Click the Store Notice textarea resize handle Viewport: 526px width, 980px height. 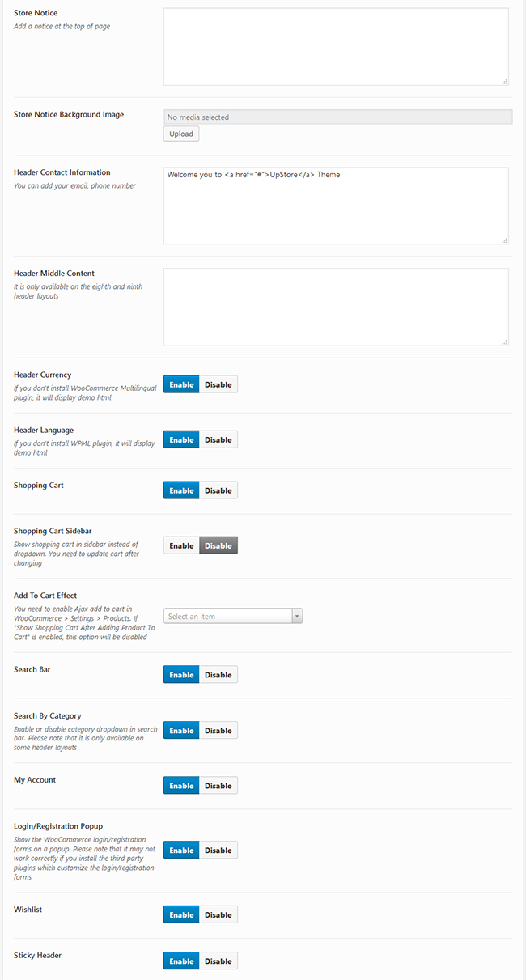click(x=504, y=81)
